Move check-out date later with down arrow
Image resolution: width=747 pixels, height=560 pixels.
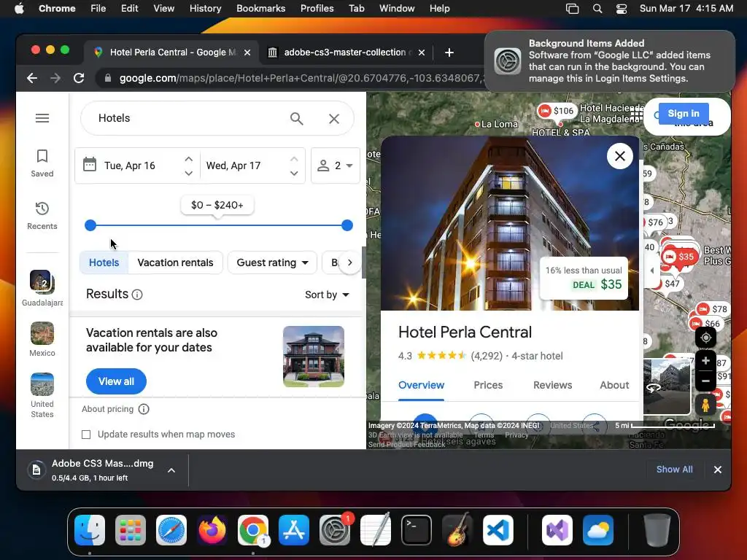click(294, 174)
